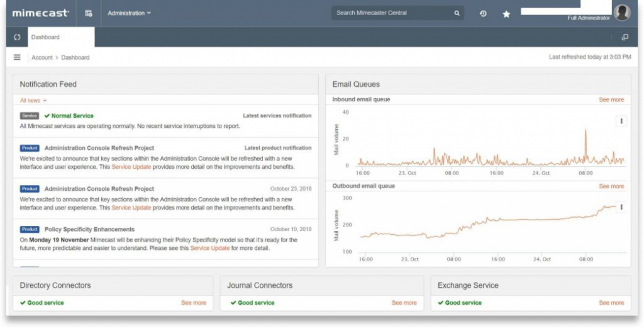The height and width of the screenshot is (328, 644).
Task: Click the user profile avatar
Action: tap(622, 13)
